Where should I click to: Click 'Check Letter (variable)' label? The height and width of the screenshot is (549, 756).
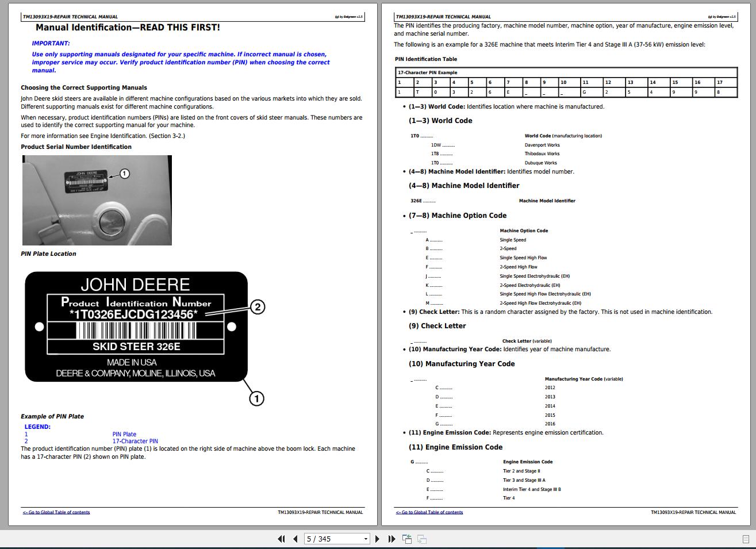[527, 341]
